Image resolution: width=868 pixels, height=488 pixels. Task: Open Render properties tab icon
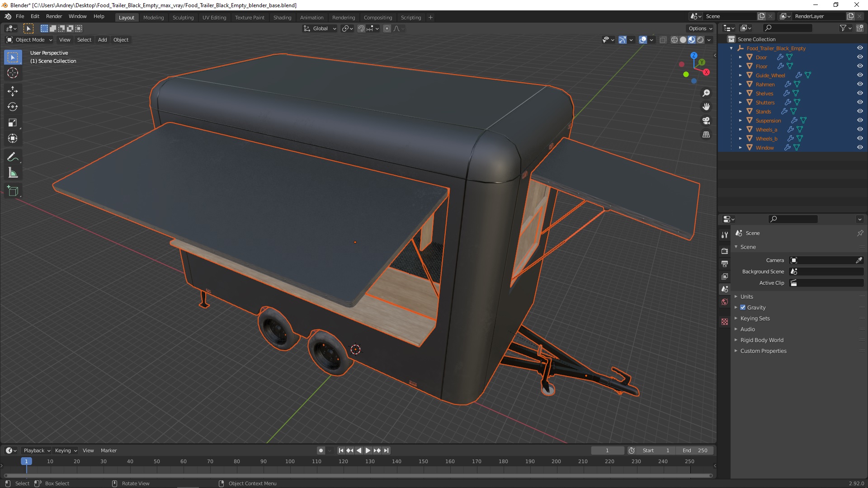[725, 251]
